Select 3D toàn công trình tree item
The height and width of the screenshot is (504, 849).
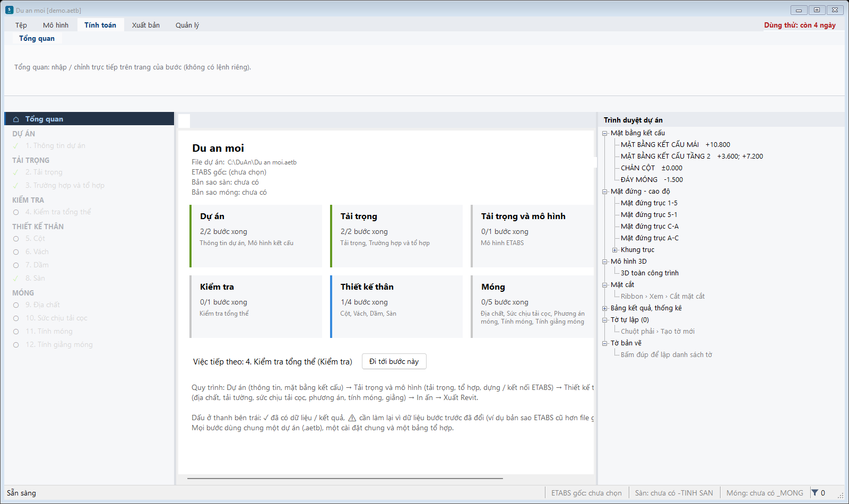(649, 273)
